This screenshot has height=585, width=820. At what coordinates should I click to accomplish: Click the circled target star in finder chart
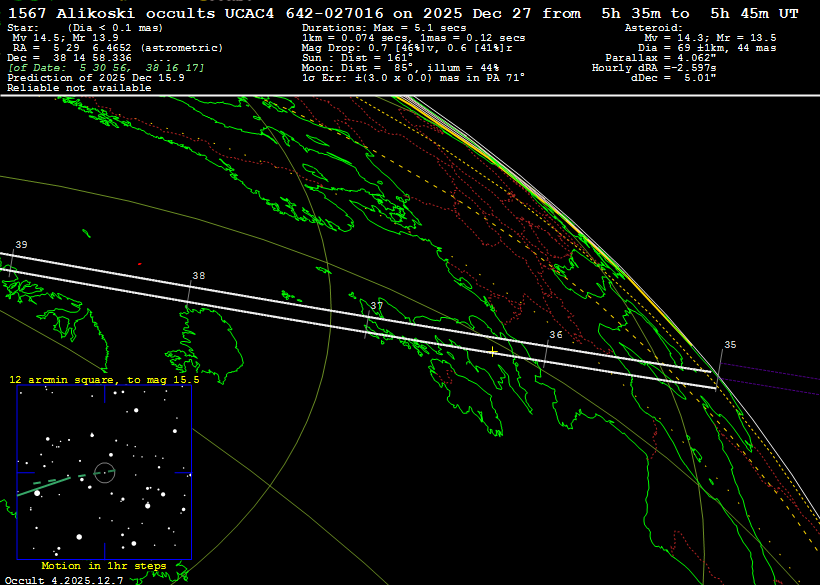tap(104, 471)
